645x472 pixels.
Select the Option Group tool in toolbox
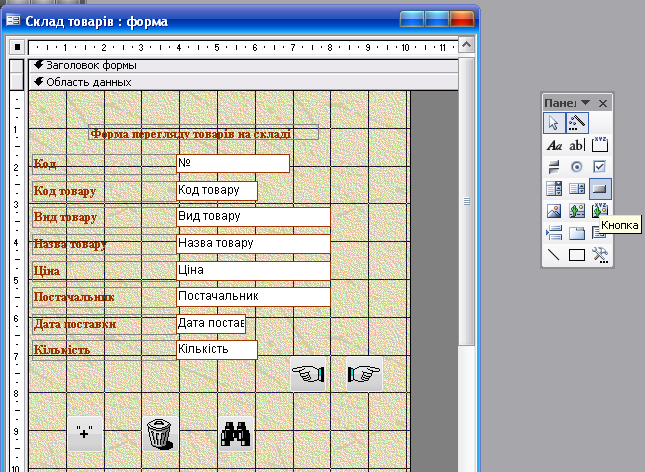600,145
